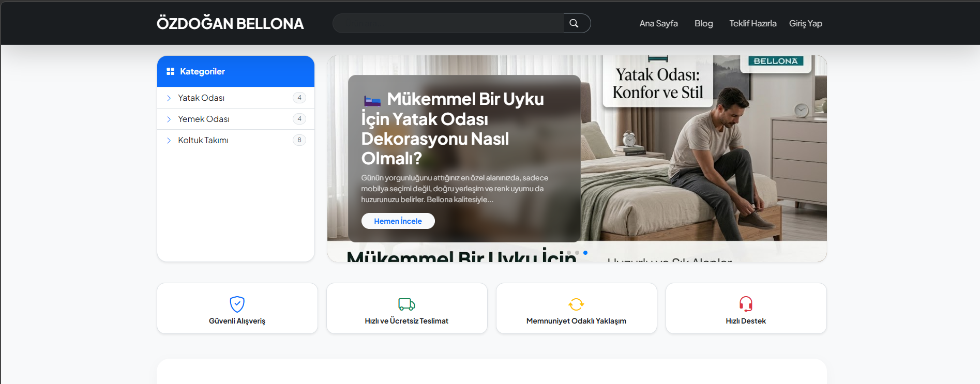The height and width of the screenshot is (384, 980).
Task: Select the first gray carousel dot
Action: pyautogui.click(x=569, y=253)
